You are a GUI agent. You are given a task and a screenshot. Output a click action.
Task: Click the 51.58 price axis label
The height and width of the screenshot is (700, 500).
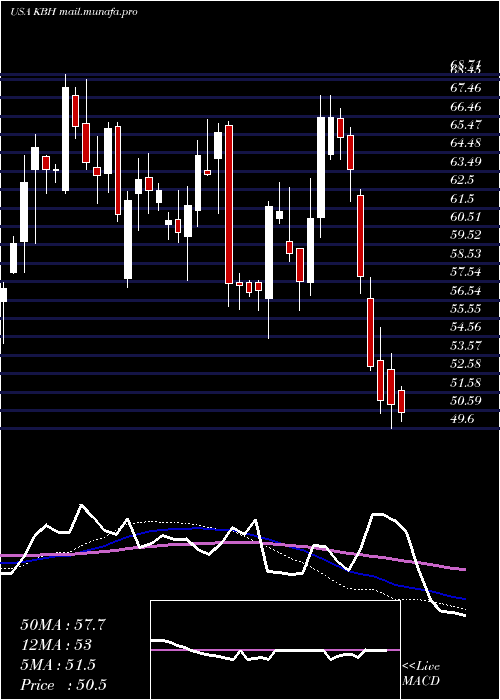click(x=465, y=383)
